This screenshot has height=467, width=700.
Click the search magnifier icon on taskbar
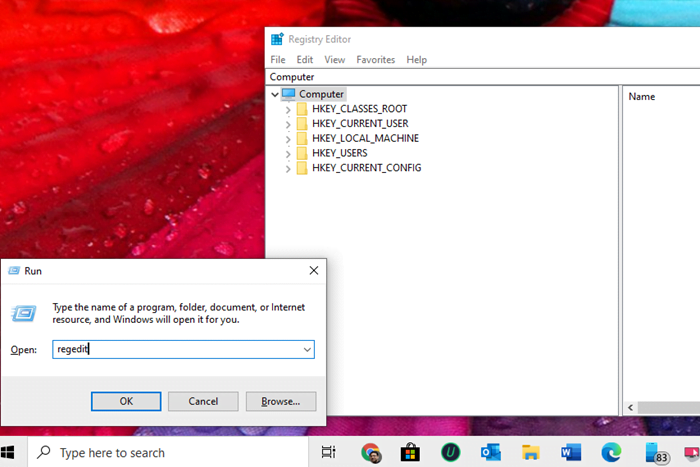[x=44, y=452]
